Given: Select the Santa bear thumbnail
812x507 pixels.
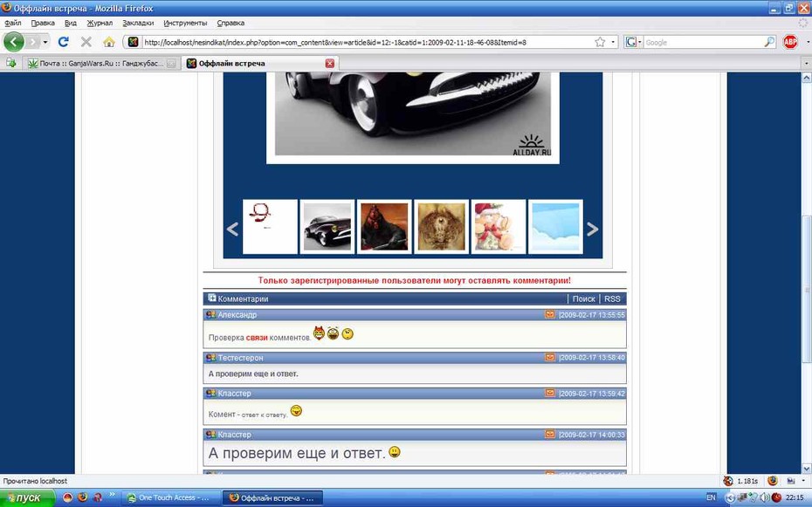Looking at the screenshot, I should (x=499, y=227).
